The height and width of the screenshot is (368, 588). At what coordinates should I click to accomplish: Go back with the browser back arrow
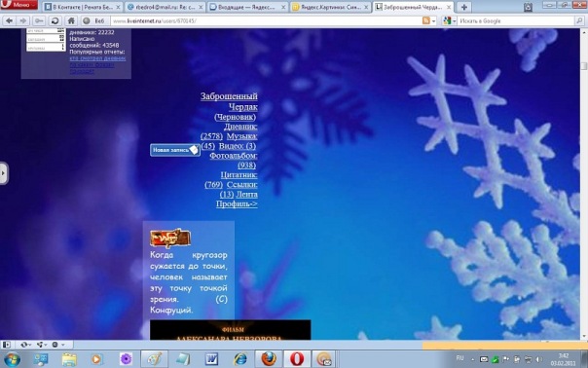click(x=9, y=21)
